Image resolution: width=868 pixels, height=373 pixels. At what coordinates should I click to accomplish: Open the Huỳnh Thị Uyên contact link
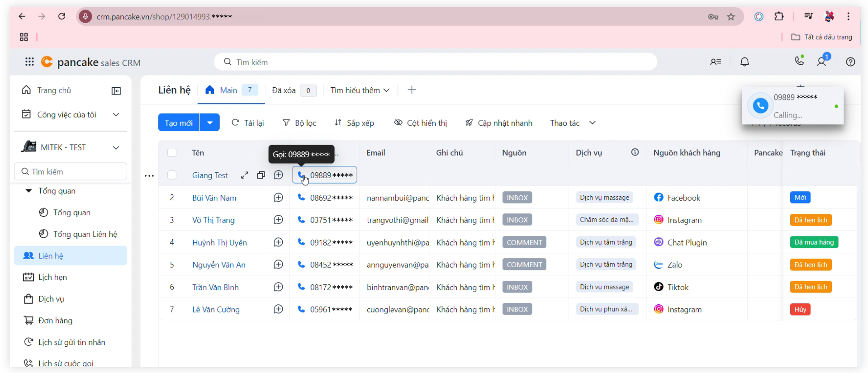(219, 243)
